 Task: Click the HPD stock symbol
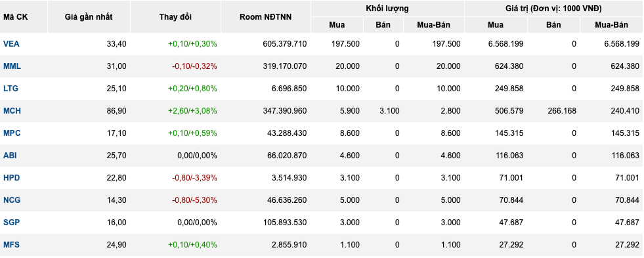(12, 178)
